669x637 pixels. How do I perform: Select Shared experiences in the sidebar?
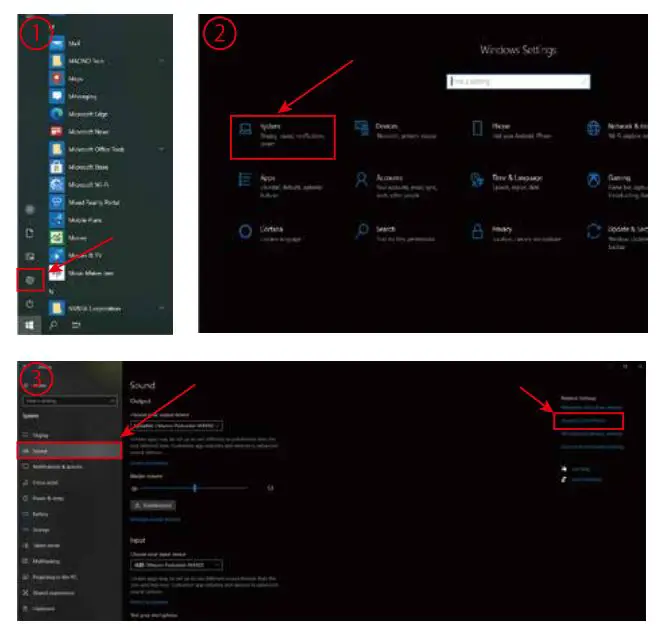point(70,593)
